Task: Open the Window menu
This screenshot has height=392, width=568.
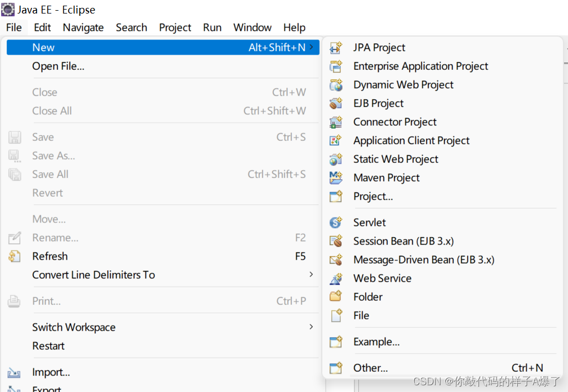Action: click(x=252, y=28)
